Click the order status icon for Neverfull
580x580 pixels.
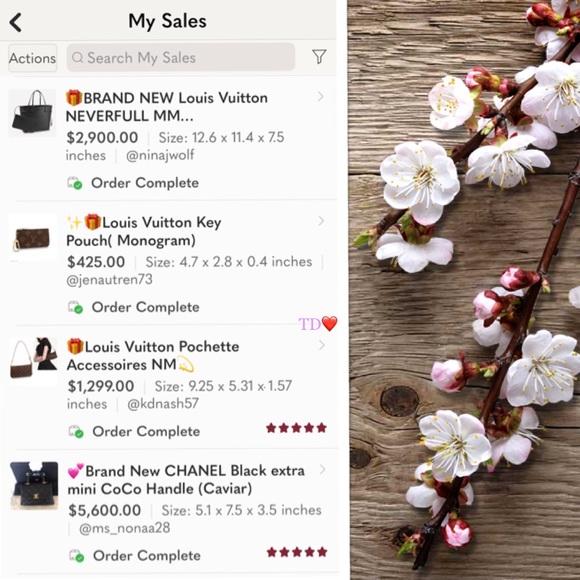(75, 183)
